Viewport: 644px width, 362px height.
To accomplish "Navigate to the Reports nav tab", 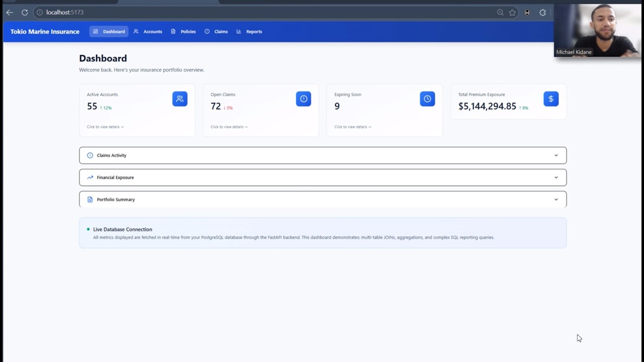I will click(x=249, y=32).
